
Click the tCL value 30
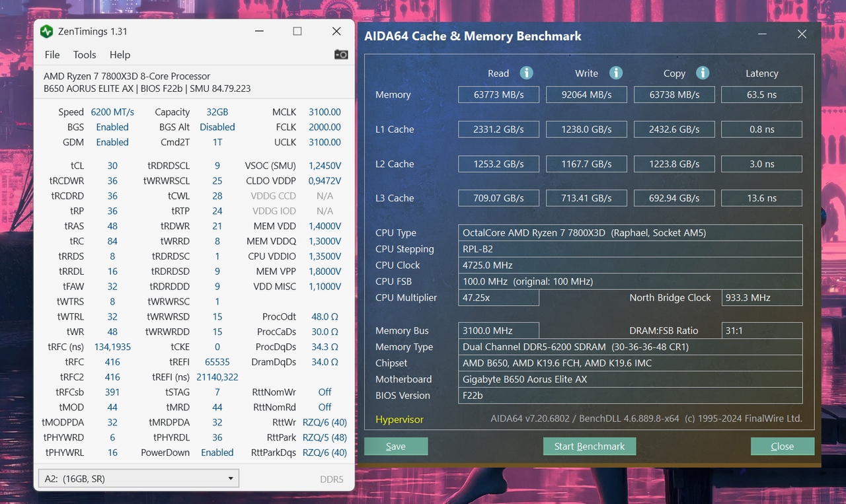point(112,166)
